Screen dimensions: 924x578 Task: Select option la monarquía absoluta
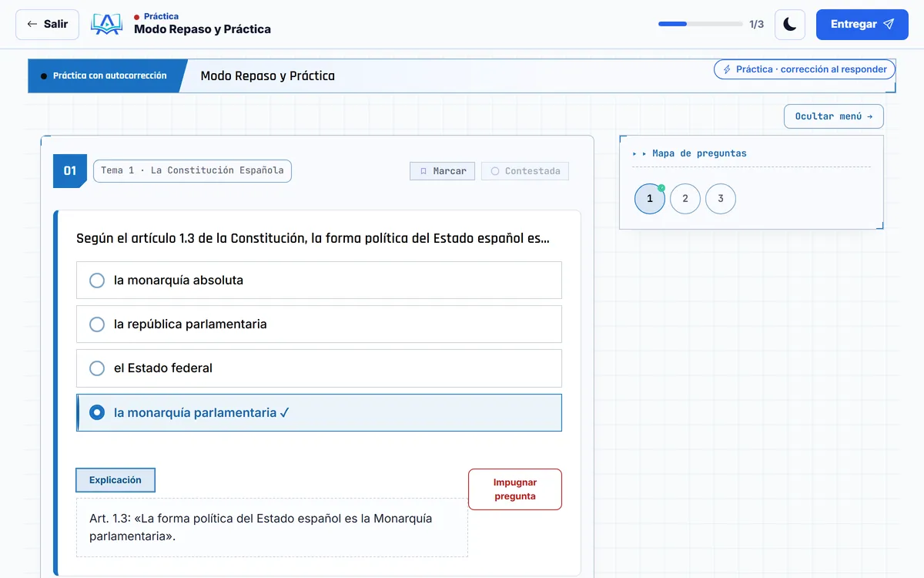[x=319, y=281]
